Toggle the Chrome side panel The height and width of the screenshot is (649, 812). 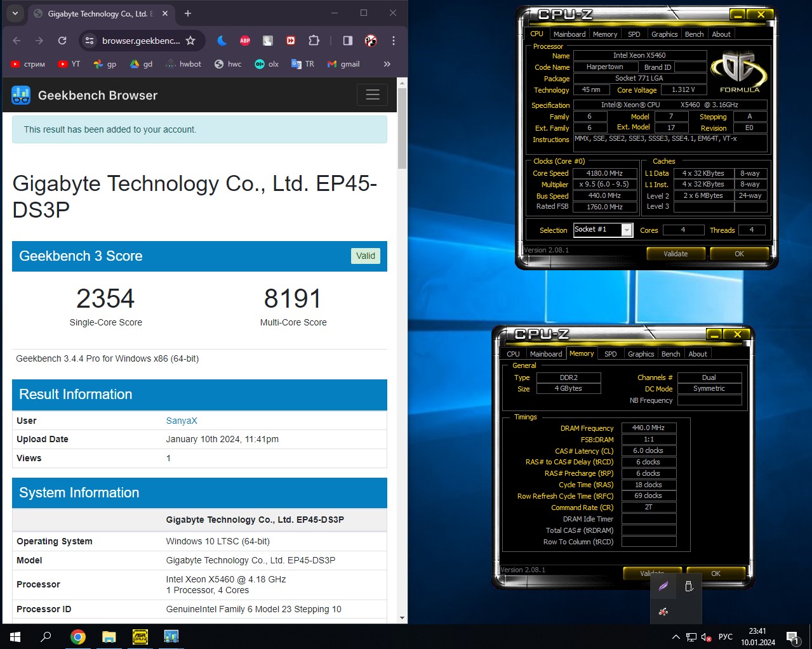(348, 41)
